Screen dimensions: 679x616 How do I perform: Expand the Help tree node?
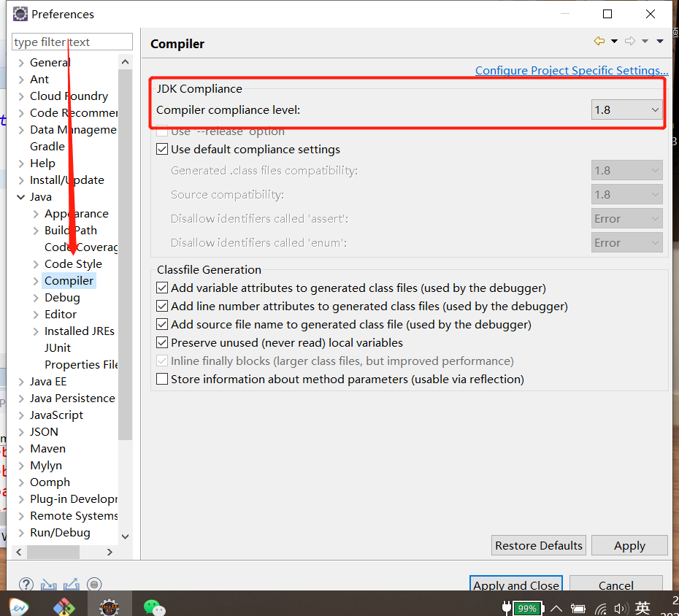pyautogui.click(x=20, y=163)
